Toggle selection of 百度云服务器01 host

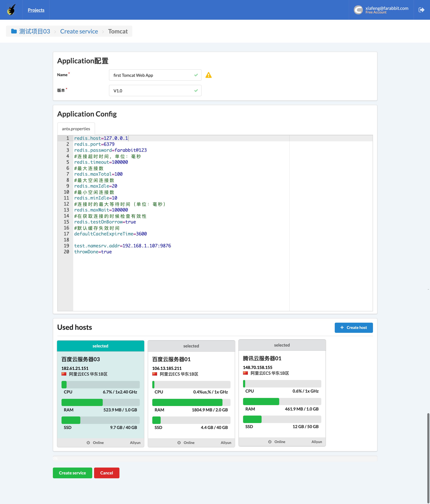point(191,346)
